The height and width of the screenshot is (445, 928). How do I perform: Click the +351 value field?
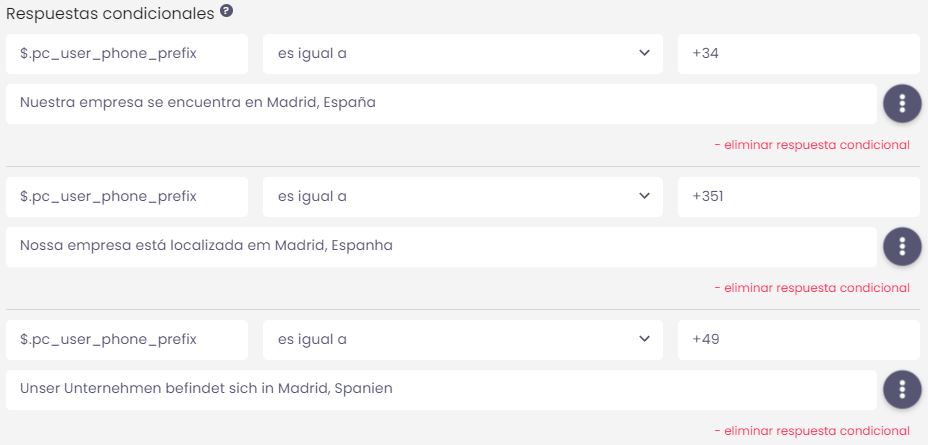(x=798, y=197)
